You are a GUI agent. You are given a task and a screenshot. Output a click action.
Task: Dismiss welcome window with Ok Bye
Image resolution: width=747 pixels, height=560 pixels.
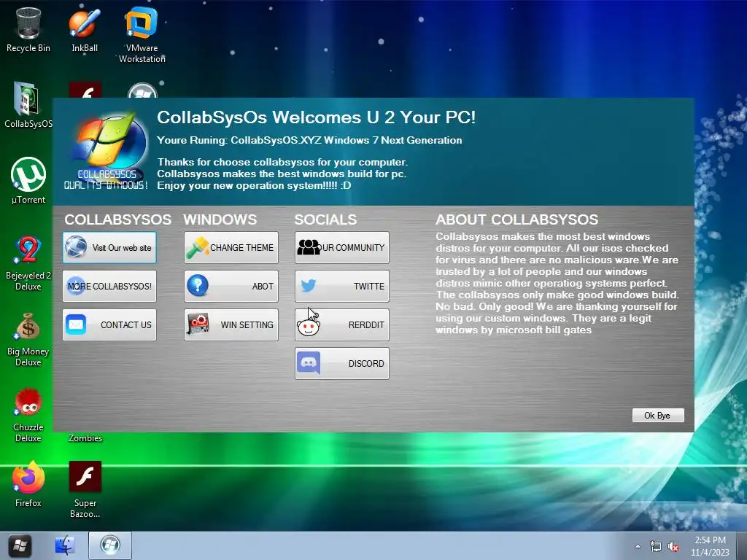658,415
